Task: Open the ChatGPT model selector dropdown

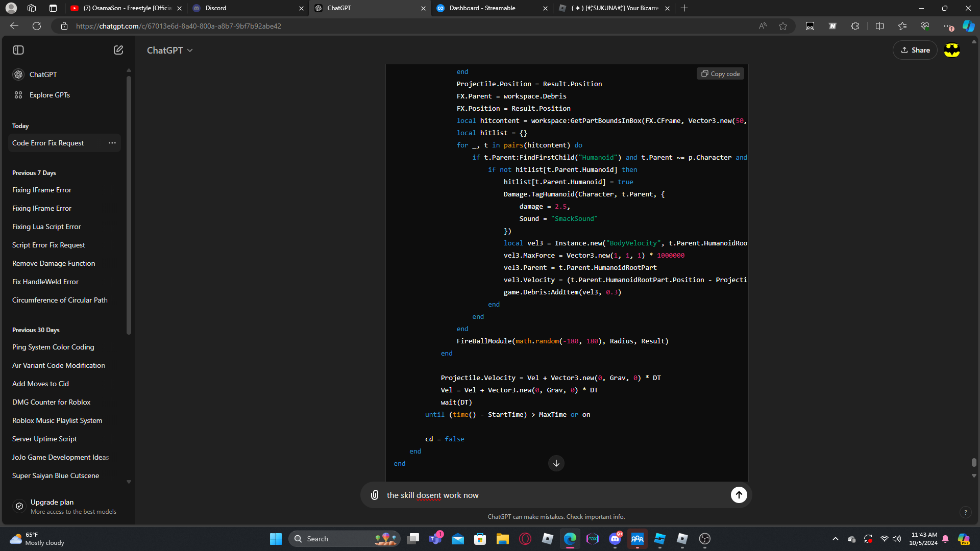Action: (x=170, y=50)
